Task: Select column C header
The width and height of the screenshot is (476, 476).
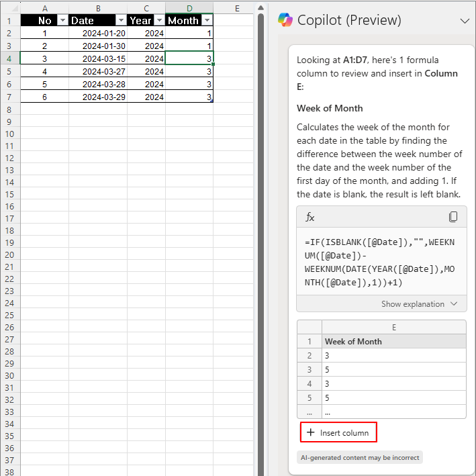Action: (146, 8)
